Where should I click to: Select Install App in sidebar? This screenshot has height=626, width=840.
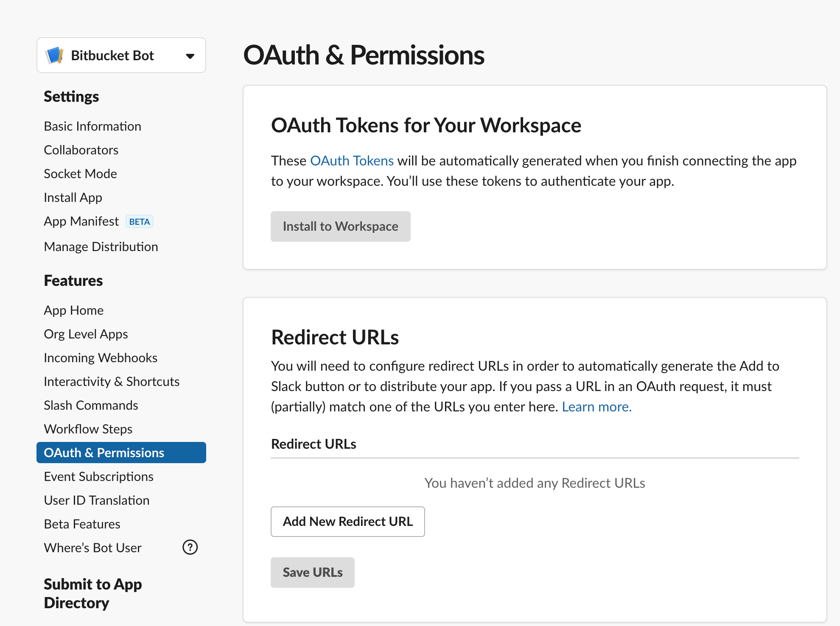pos(73,198)
